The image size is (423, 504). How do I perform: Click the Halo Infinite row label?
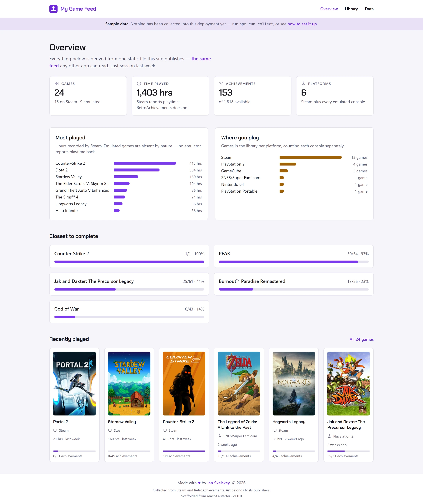(67, 211)
